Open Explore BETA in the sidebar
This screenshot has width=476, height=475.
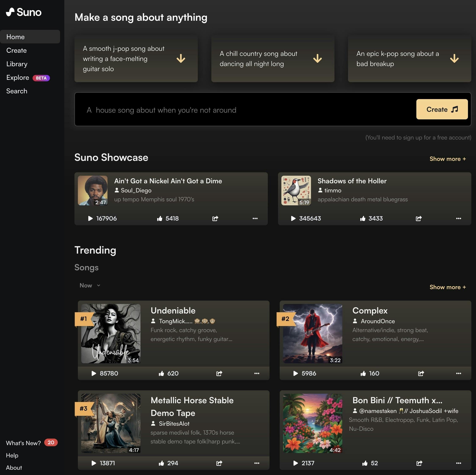(18, 77)
